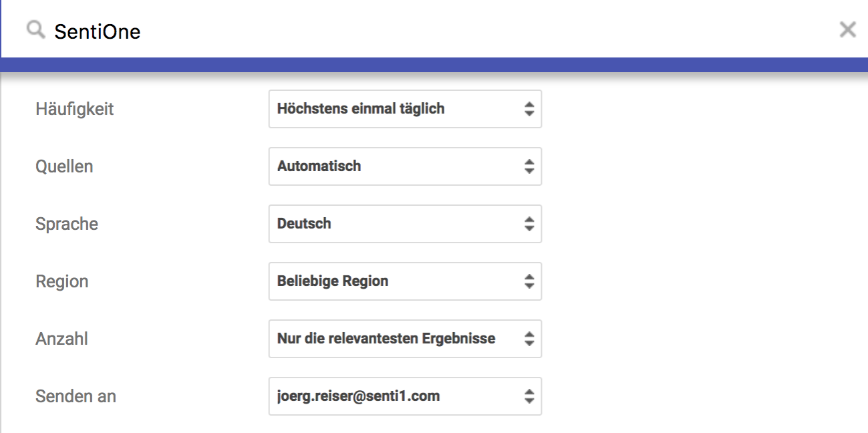Click the Quellen label
868x433 pixels.
64,166
